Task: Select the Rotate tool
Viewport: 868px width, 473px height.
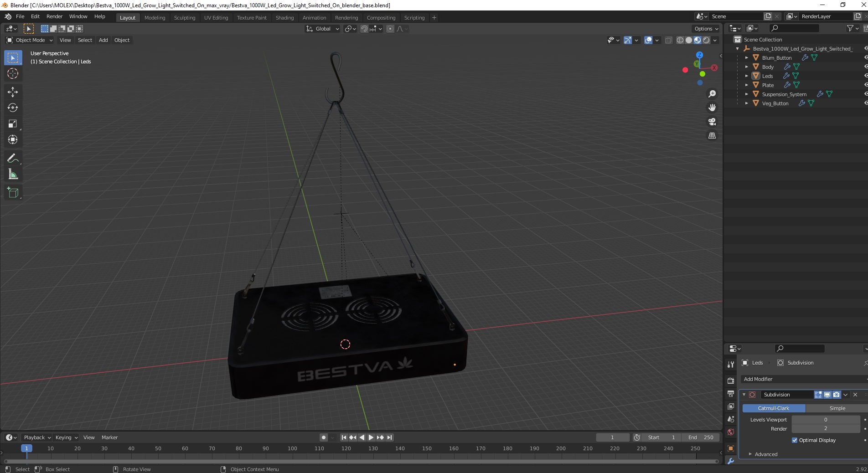Action: coord(13,108)
